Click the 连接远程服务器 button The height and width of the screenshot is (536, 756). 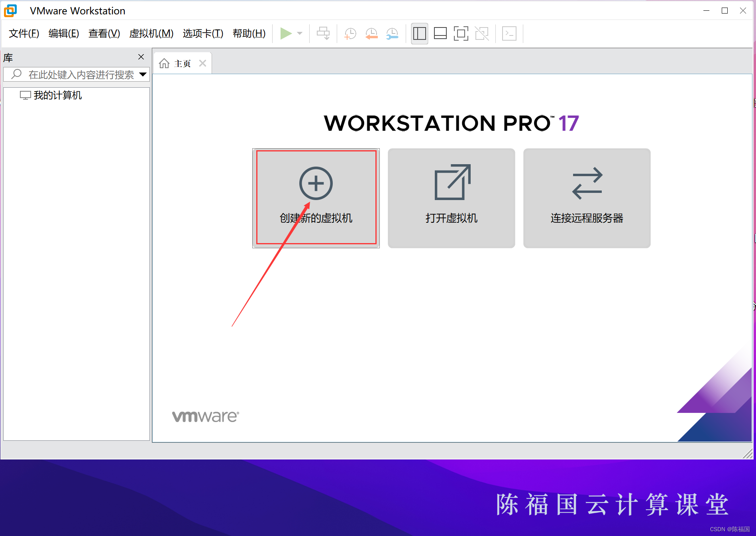pos(587,198)
